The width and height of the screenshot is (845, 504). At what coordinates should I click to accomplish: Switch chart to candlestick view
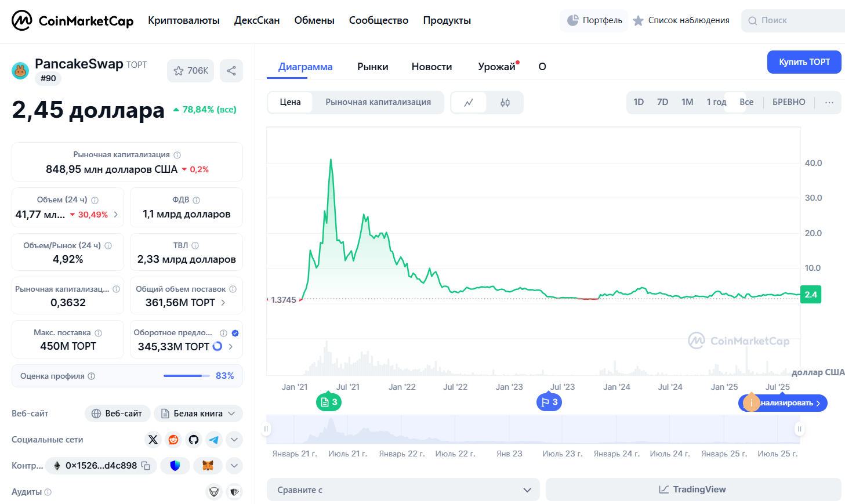coord(505,103)
